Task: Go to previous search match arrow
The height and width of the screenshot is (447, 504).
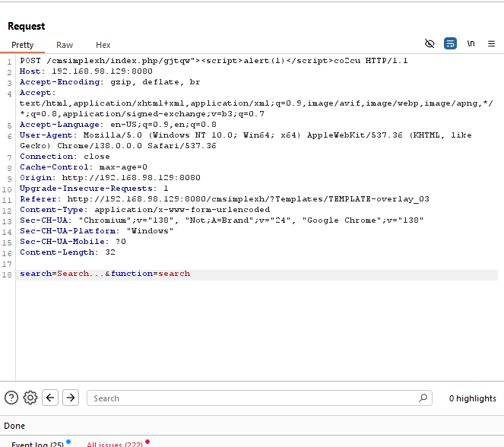Action: [50, 398]
